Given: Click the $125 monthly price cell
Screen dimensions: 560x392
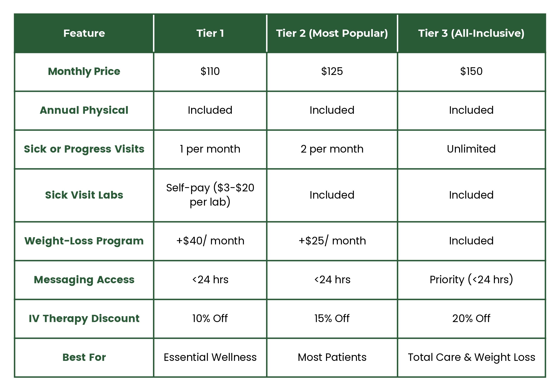Looking at the screenshot, I should [332, 72].
